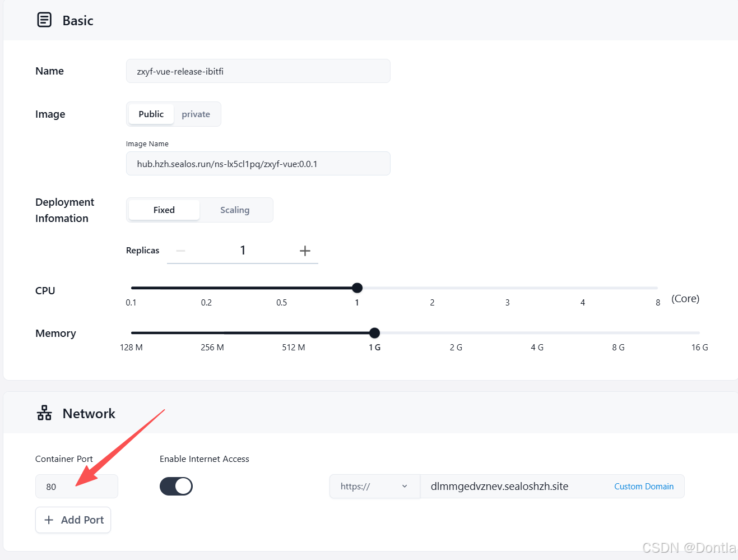The width and height of the screenshot is (738, 560).
Task: Toggle Enable Internet Access switch
Action: pos(176,486)
